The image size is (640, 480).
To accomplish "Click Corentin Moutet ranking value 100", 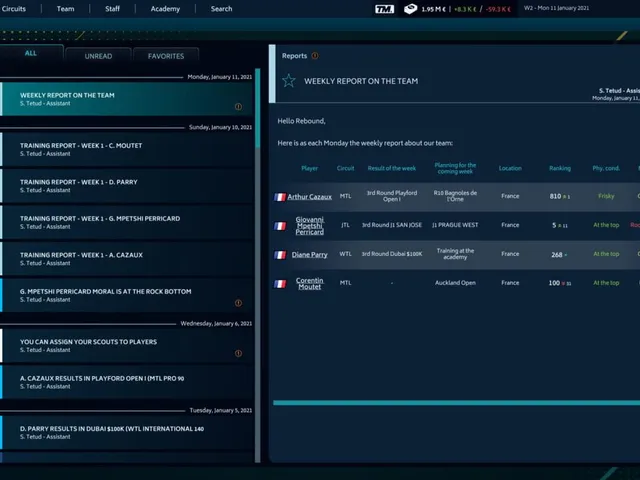I will [554, 283].
